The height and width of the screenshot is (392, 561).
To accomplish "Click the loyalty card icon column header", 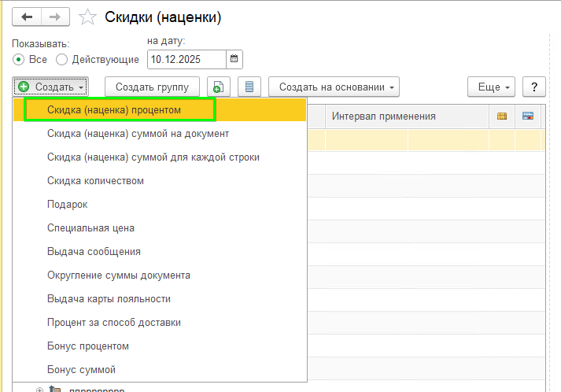I will 528,116.
